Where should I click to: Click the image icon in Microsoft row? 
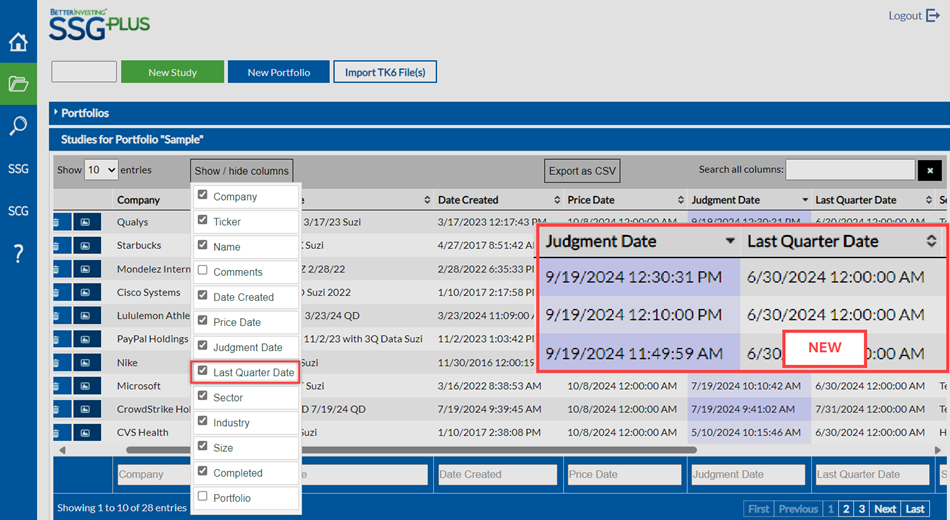87,386
